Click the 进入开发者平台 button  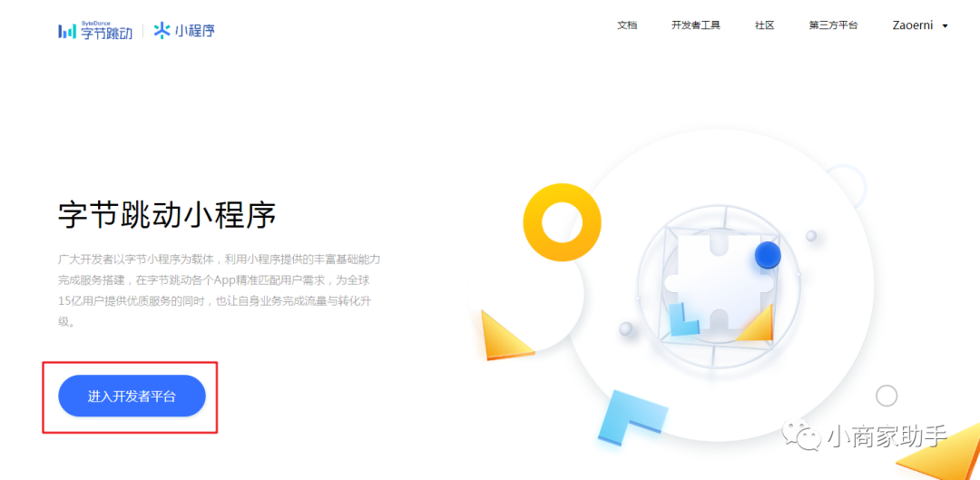pos(132,396)
